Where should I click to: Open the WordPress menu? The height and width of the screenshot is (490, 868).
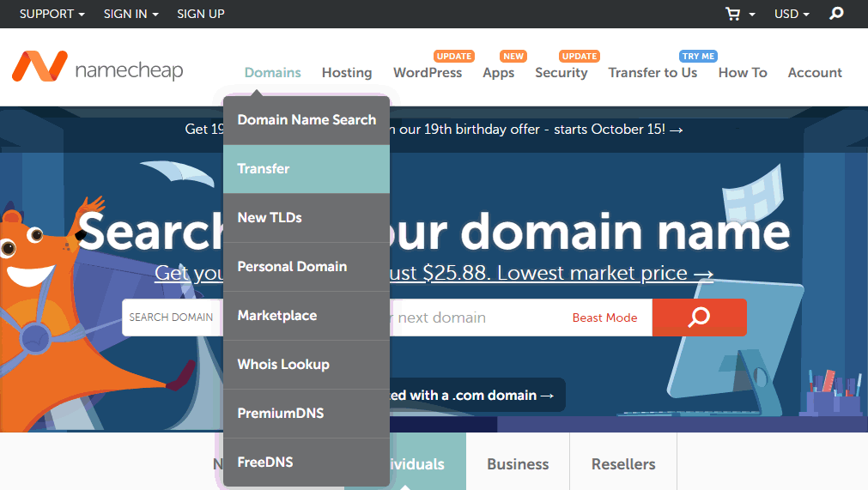428,72
